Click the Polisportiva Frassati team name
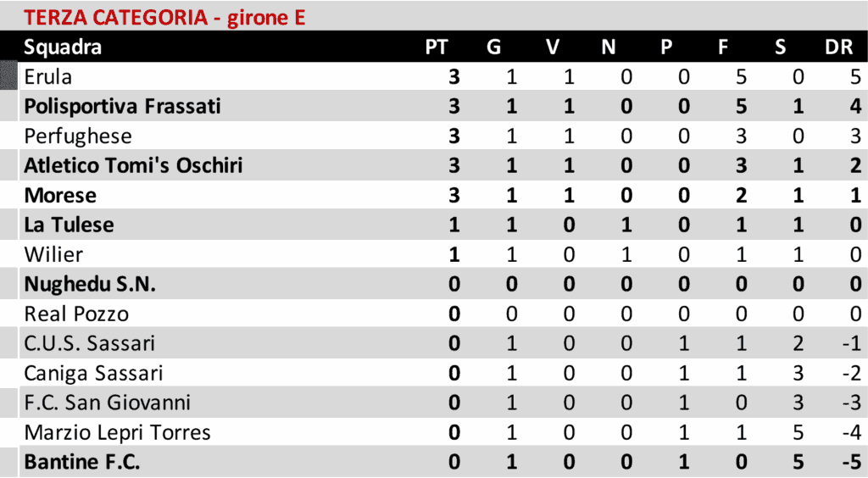This screenshot has width=868, height=478. [x=122, y=107]
